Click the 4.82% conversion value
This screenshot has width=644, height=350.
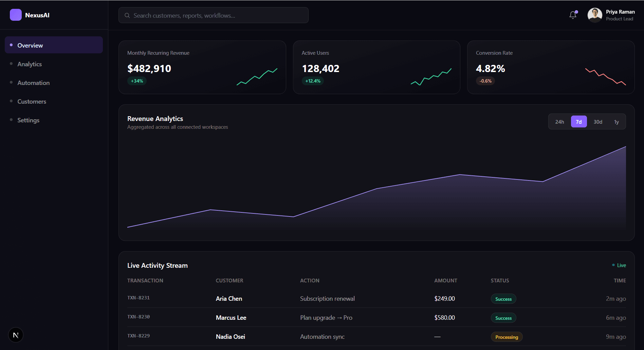click(490, 69)
